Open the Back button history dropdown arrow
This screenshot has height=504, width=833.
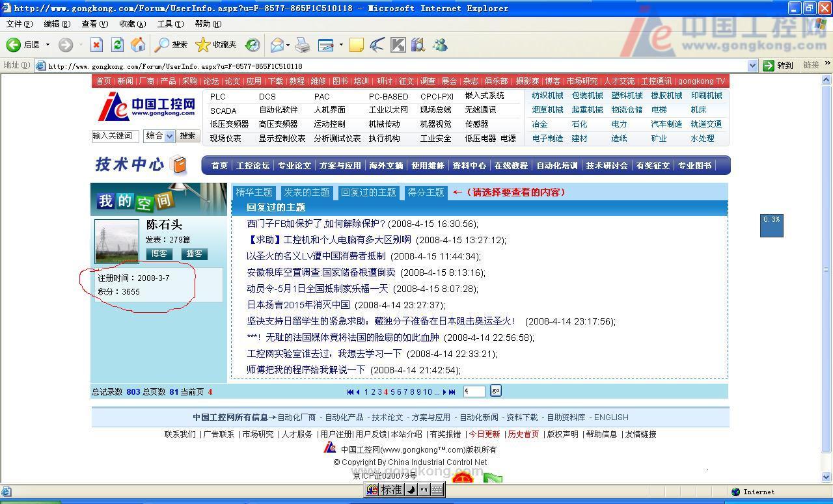point(48,45)
